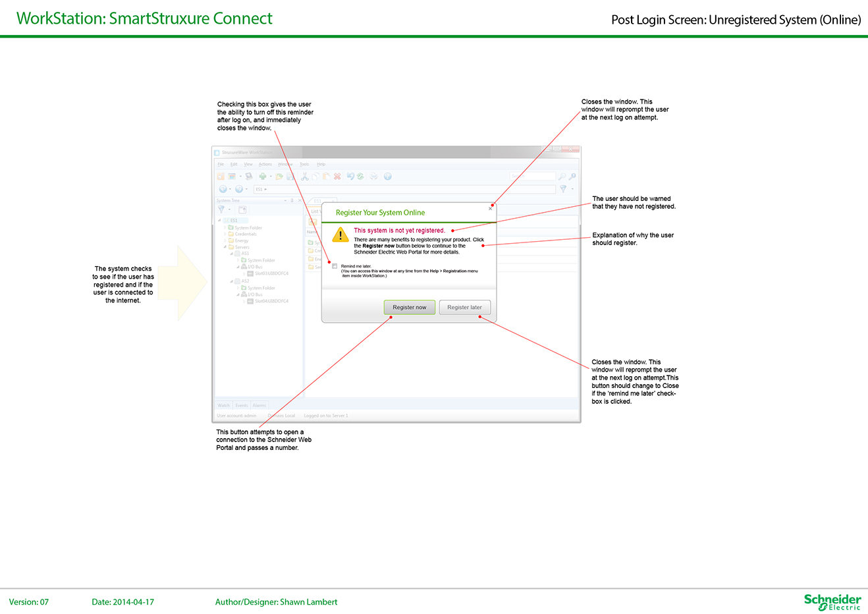Image resolution: width=868 pixels, height=614 pixels.
Task: Click the first magnifier icon beside Search
Action: (x=562, y=177)
